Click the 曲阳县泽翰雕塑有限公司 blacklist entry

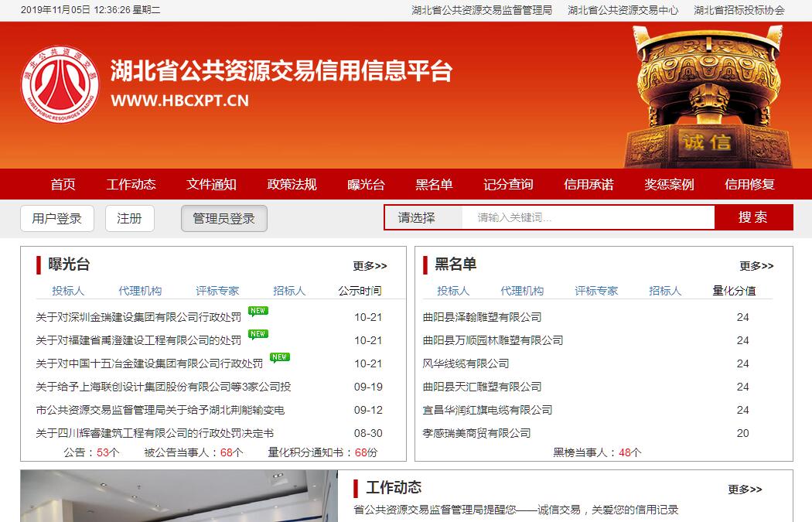click(482, 317)
